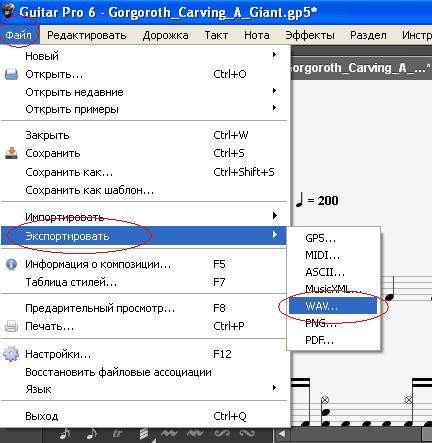Select the MIDI… export option
This screenshot has width=432, height=443.
pyautogui.click(x=333, y=255)
